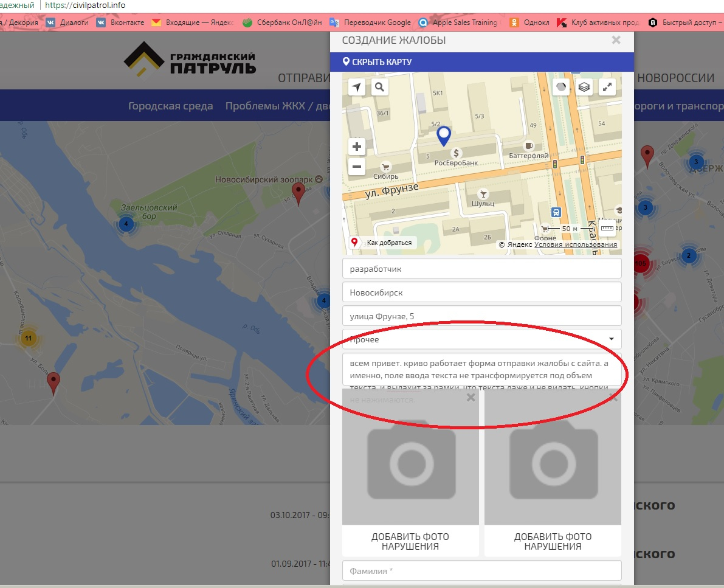724x588 pixels.
Task: Open the 'Городская среда' menu item
Action: click(x=170, y=106)
